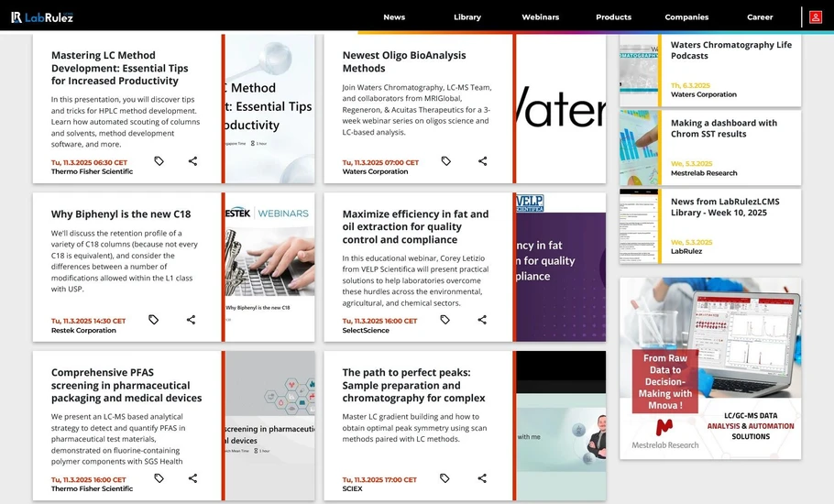Click the Chrom SST dashboard sidebar thumbnail
834x504 pixels.
[639, 148]
